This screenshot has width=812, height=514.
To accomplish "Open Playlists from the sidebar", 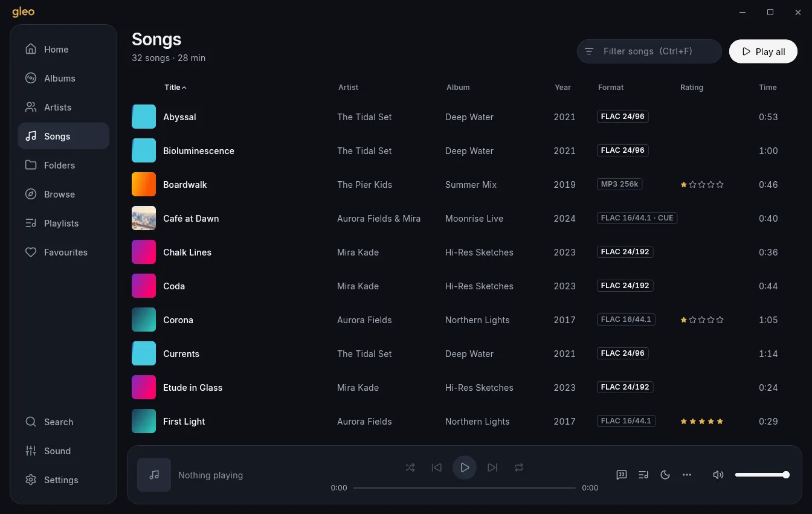I will 63,223.
